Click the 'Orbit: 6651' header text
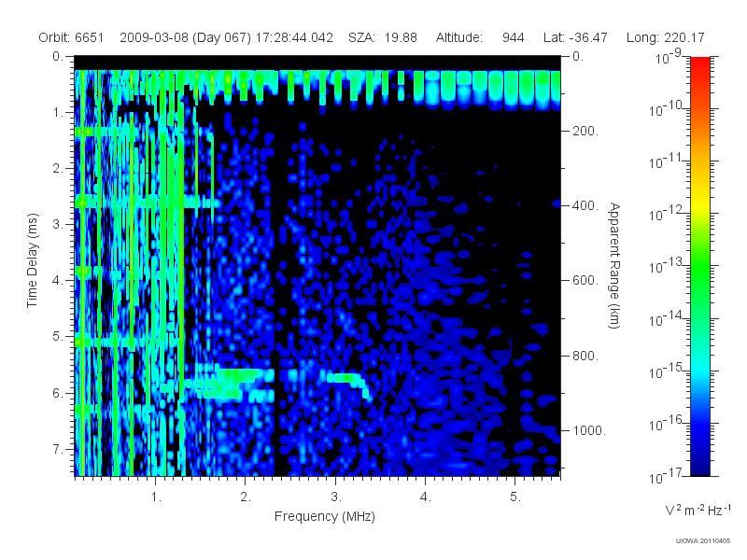Viewport: 747px width, 560px height. pos(71,37)
